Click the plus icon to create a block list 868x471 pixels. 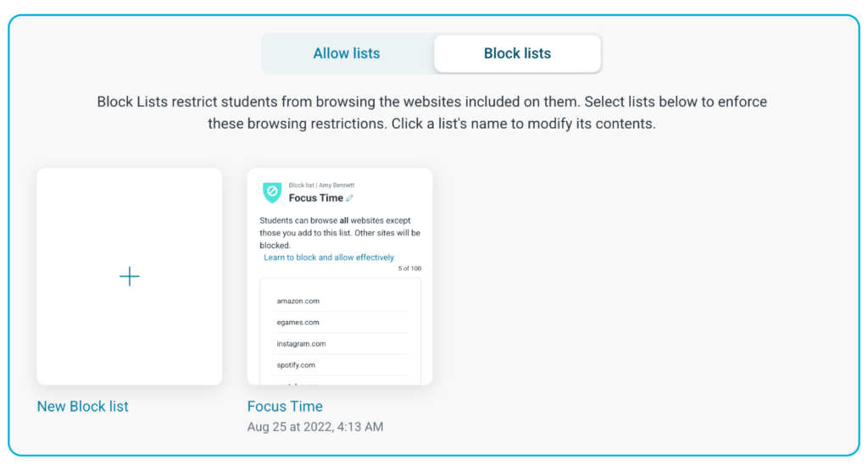(130, 276)
